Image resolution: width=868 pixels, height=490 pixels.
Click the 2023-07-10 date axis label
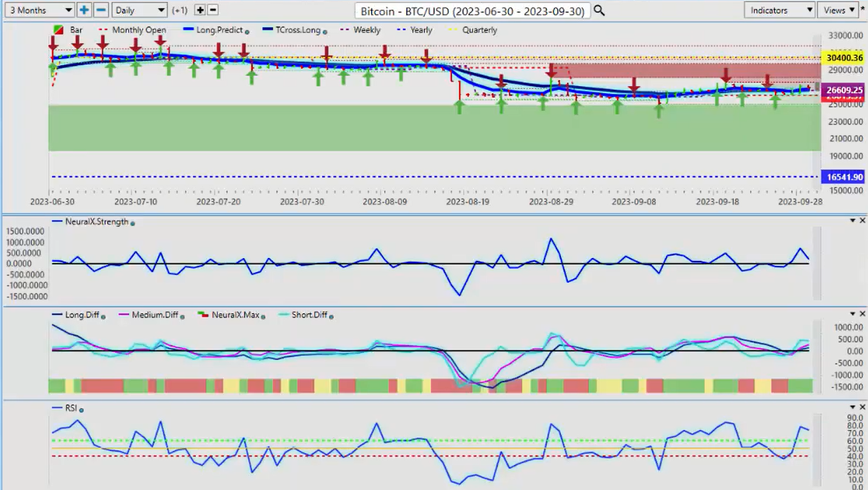point(135,201)
